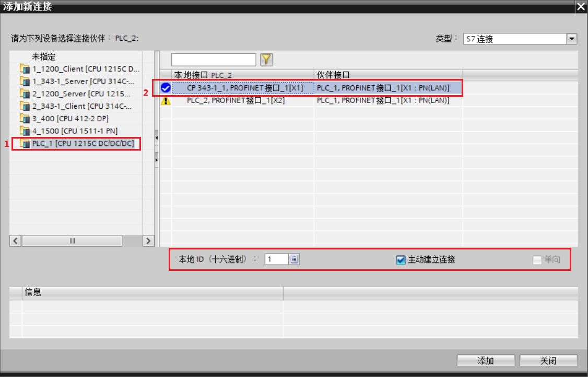Open the 类型 S7 连接 dropdown
Viewport: 588px width, 377px height.
[x=571, y=39]
